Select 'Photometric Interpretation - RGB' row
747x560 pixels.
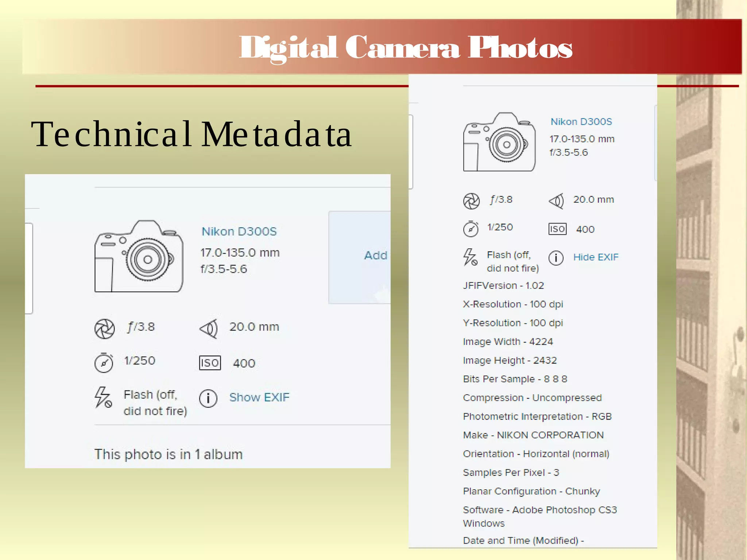(x=537, y=416)
